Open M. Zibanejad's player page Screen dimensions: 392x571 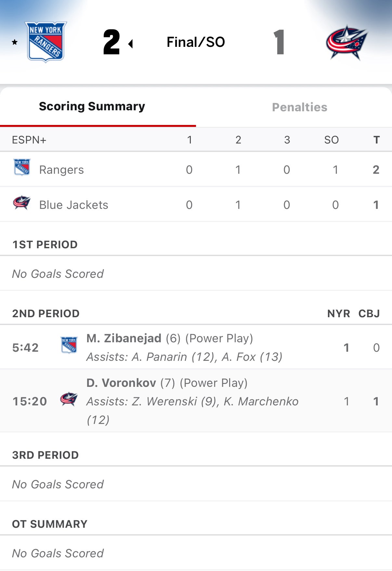tap(124, 338)
